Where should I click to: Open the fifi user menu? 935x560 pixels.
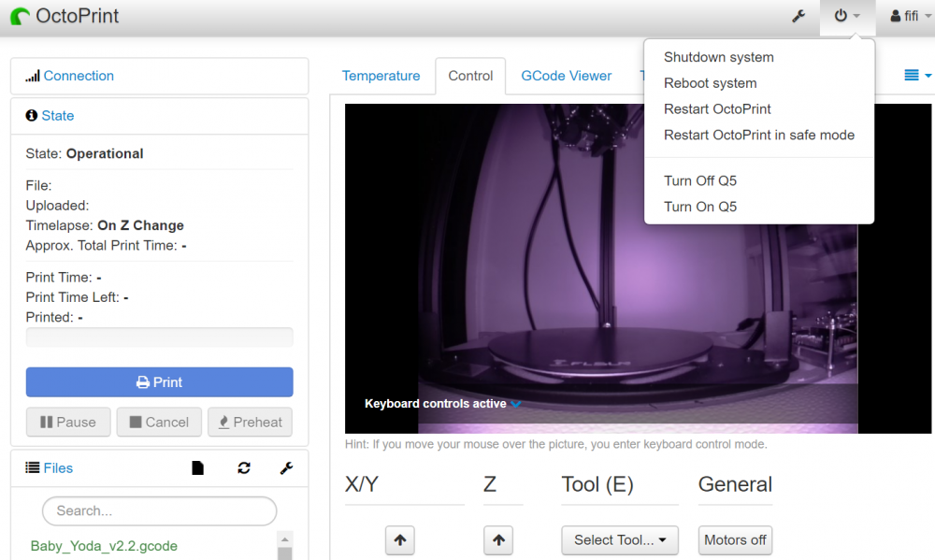(910, 16)
